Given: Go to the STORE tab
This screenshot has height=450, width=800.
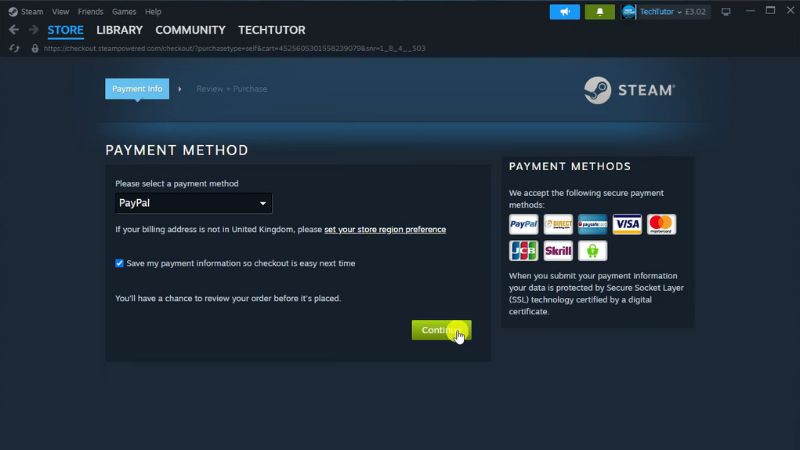Looking at the screenshot, I should (x=65, y=30).
